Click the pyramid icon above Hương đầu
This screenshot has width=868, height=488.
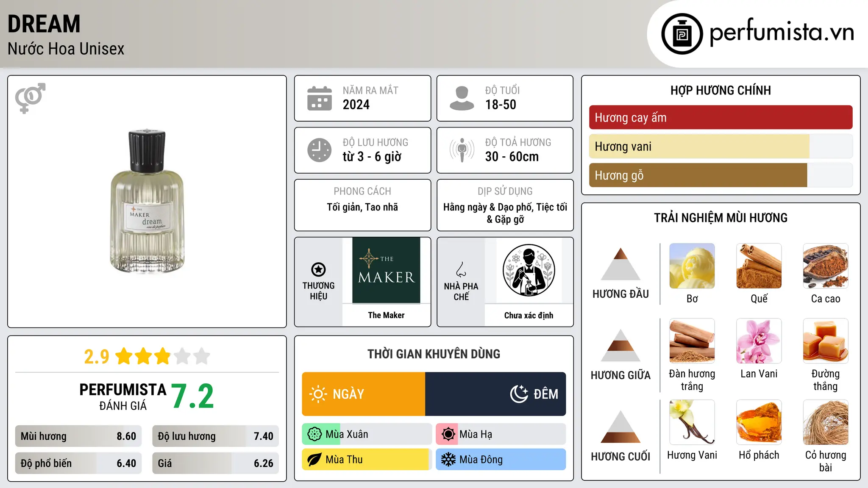coord(621,264)
